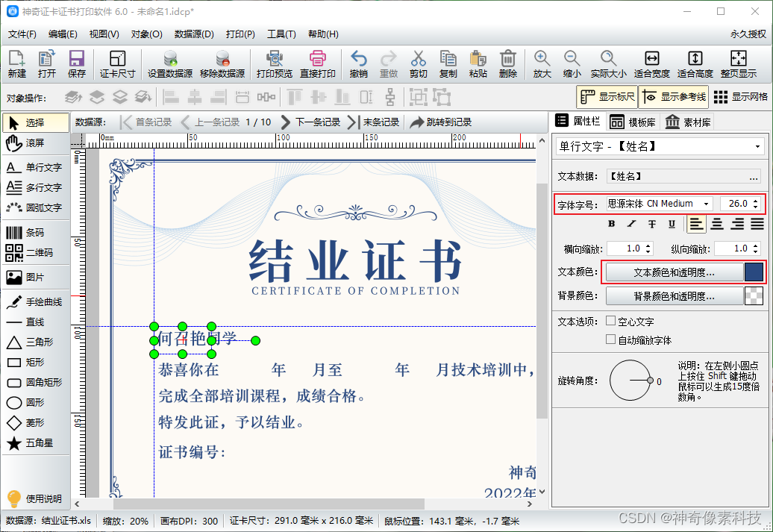Go to 下一条记录 next record
This screenshot has height=532, width=773.
click(x=310, y=122)
